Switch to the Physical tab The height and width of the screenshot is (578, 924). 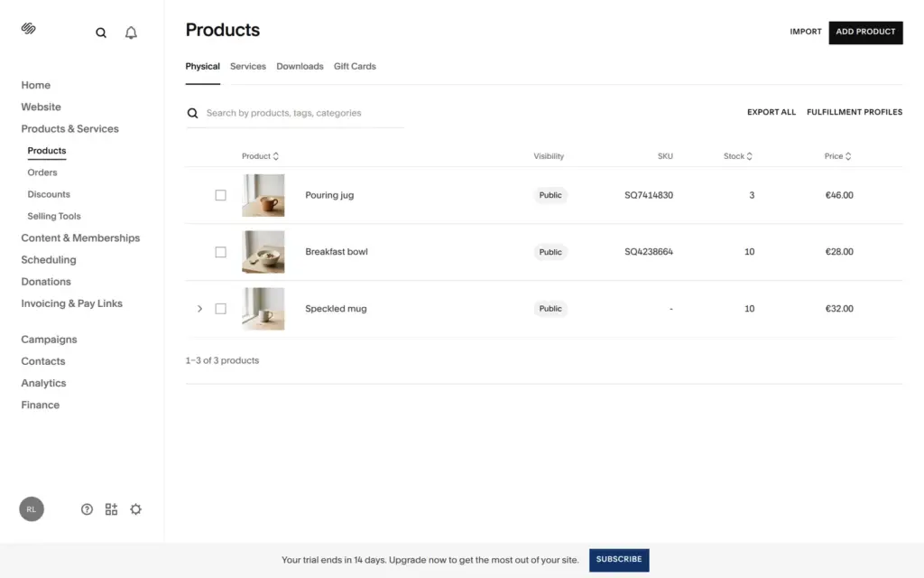click(x=203, y=67)
